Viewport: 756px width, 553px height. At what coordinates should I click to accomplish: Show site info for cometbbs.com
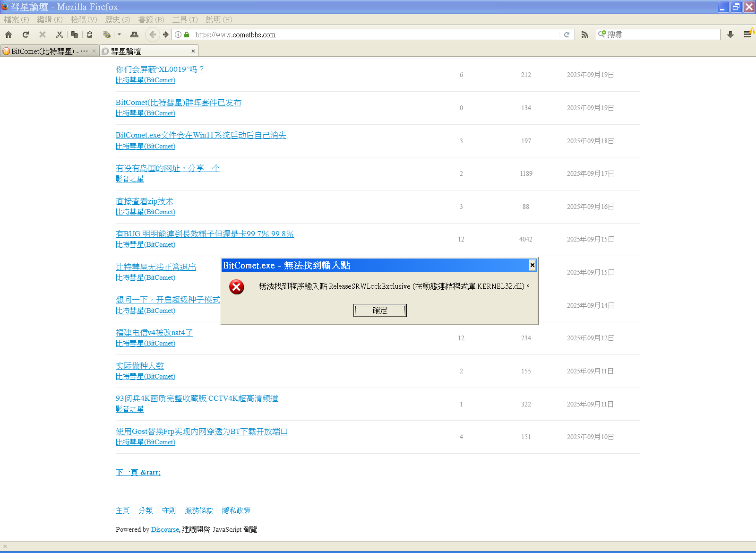point(178,35)
